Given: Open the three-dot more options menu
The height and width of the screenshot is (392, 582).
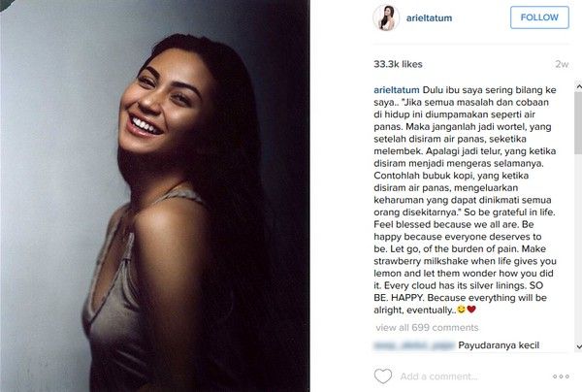Looking at the screenshot, I should 561,376.
